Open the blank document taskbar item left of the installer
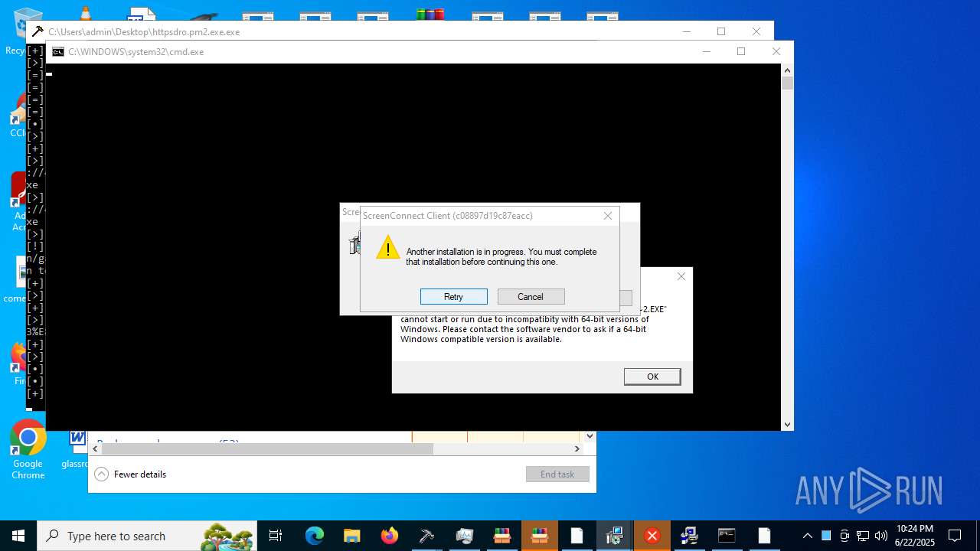Screen dimensions: 980x551 click(577, 536)
